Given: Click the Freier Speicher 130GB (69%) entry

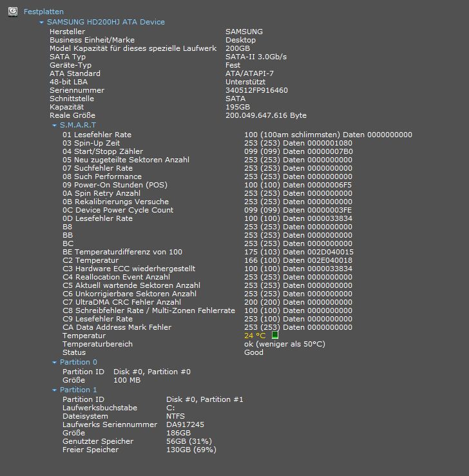Looking at the screenshot, I should click(x=191, y=450).
